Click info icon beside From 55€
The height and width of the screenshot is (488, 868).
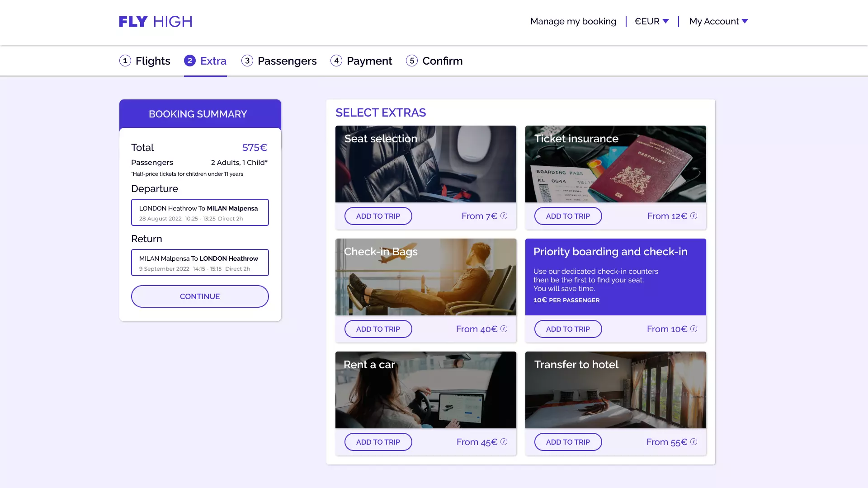point(693,442)
